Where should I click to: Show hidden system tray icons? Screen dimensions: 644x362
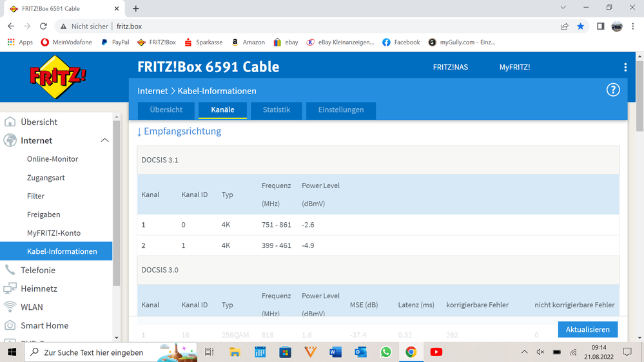[525, 352]
